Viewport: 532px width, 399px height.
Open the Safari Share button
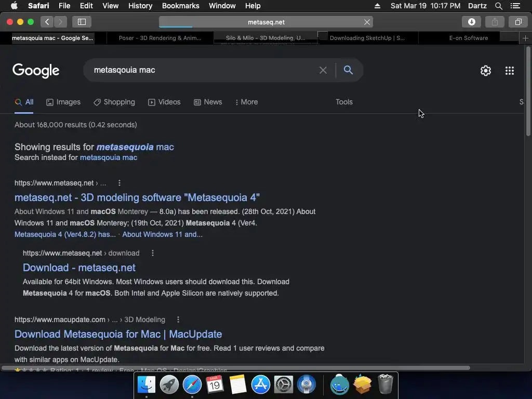click(x=495, y=22)
